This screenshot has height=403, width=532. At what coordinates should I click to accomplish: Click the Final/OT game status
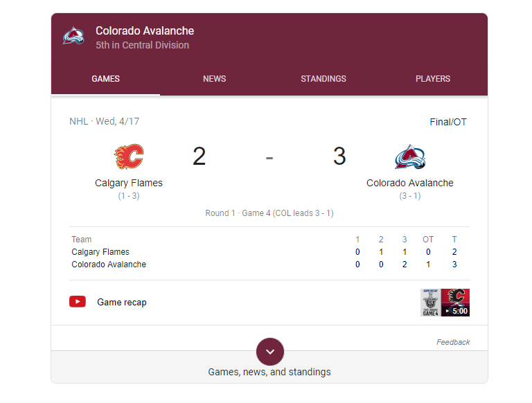[x=448, y=122]
